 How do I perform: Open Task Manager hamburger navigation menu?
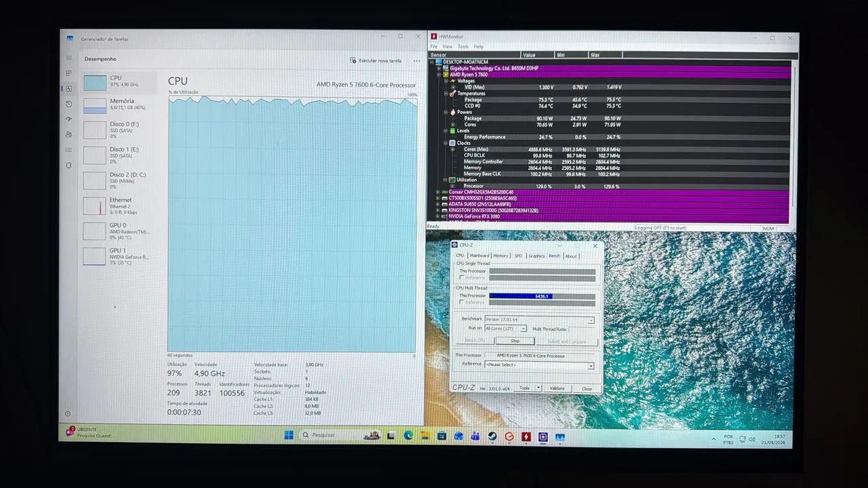click(68, 59)
